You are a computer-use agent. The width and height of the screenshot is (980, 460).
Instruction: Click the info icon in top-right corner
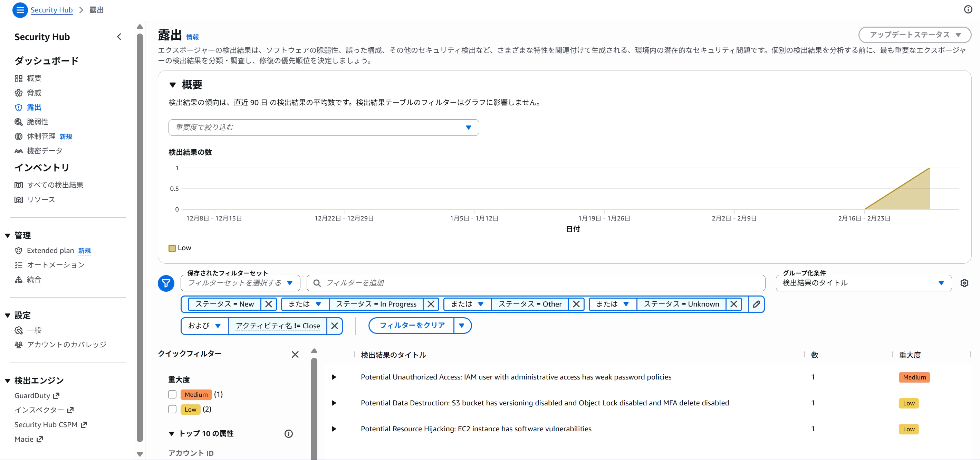(968, 10)
